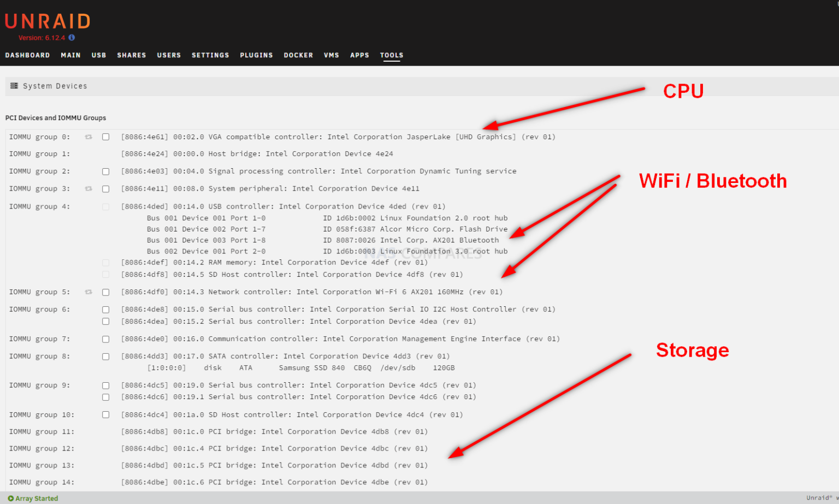The height and width of the screenshot is (504, 839).
Task: Click the reset icon for IOMMU group 0
Action: point(88,137)
